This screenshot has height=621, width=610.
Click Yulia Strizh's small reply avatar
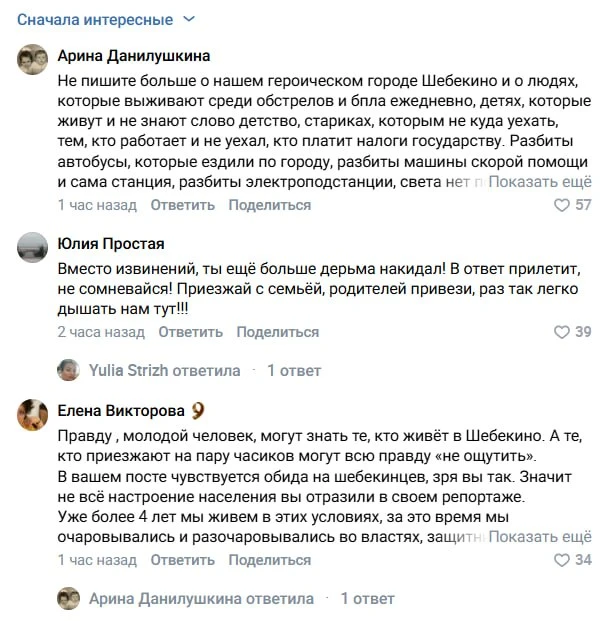(69, 370)
